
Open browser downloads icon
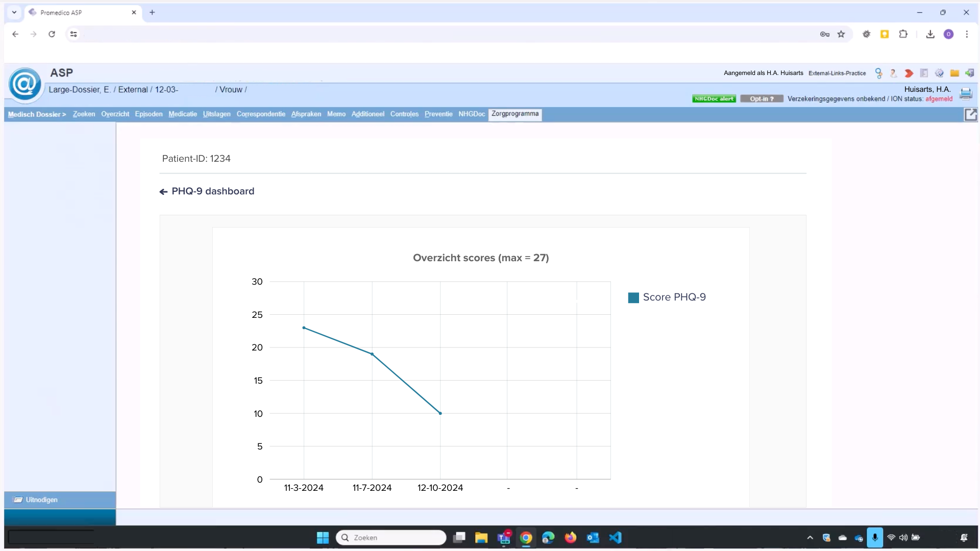[x=930, y=34]
